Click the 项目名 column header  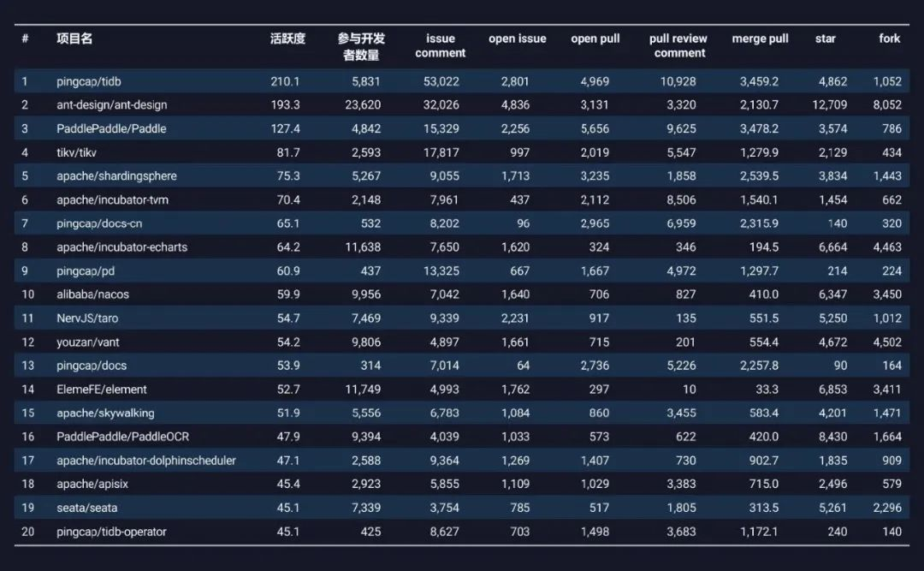pos(74,39)
